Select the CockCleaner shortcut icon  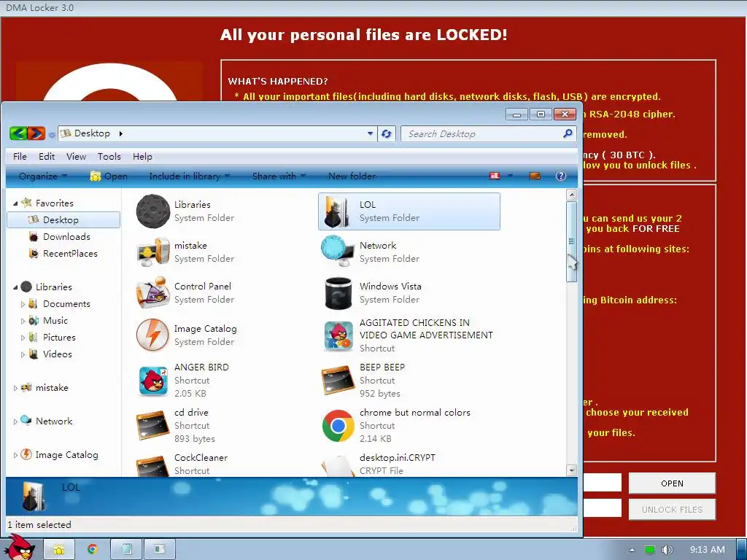tap(153, 467)
